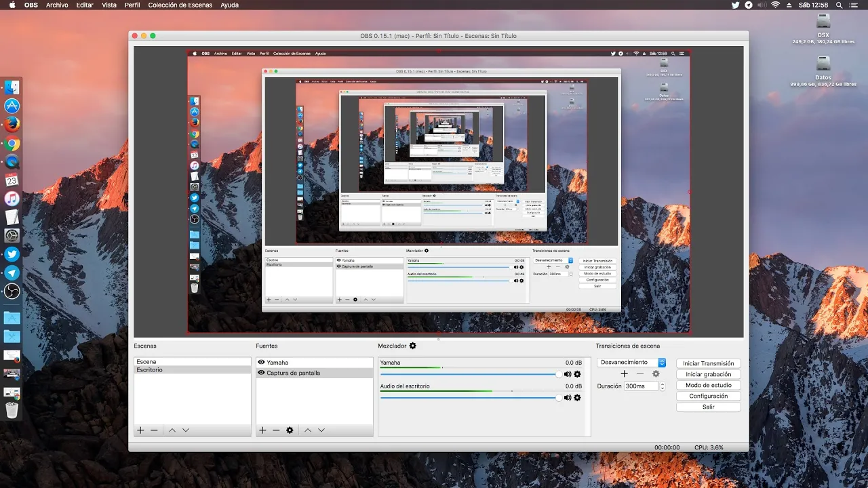Open Colección de Escenas menu
This screenshot has height=488, width=868.
pos(179,5)
